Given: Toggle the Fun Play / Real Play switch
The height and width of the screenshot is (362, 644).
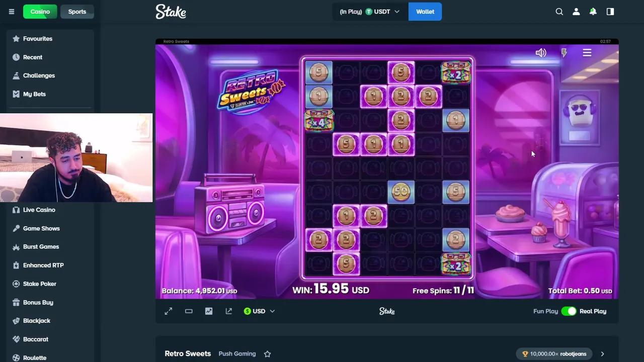Looking at the screenshot, I should tap(569, 311).
